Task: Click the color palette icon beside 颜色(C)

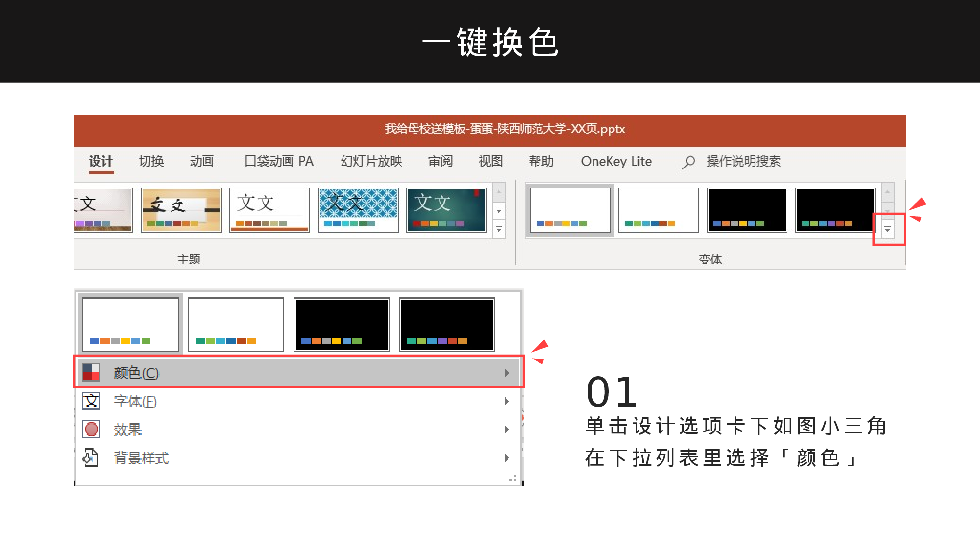Action: pos(91,372)
